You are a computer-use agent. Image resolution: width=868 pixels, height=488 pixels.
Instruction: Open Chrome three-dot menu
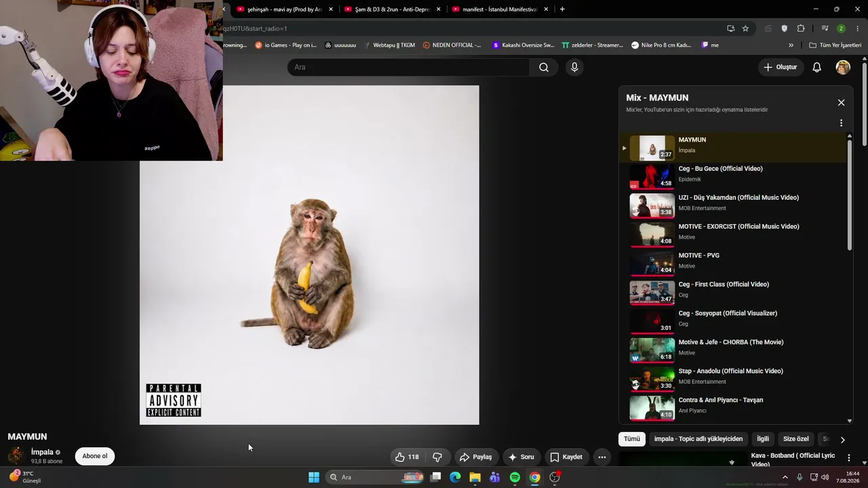(858, 28)
